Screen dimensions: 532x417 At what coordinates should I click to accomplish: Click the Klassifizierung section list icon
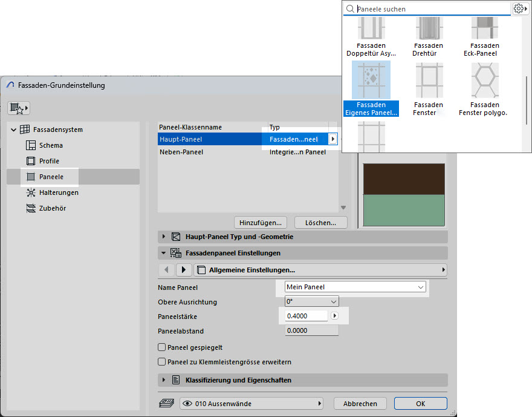(176, 380)
